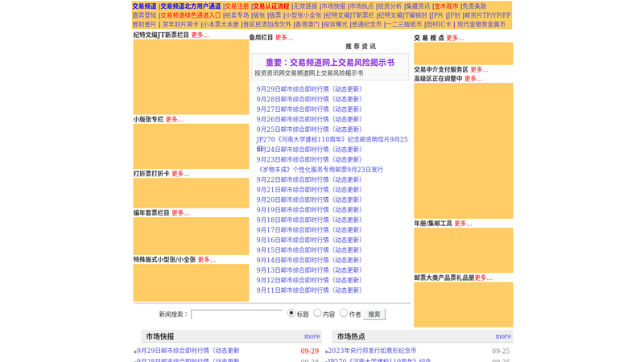Open 嘉宾登陆 nav link
This screenshot has width=644, height=362.
(144, 15)
